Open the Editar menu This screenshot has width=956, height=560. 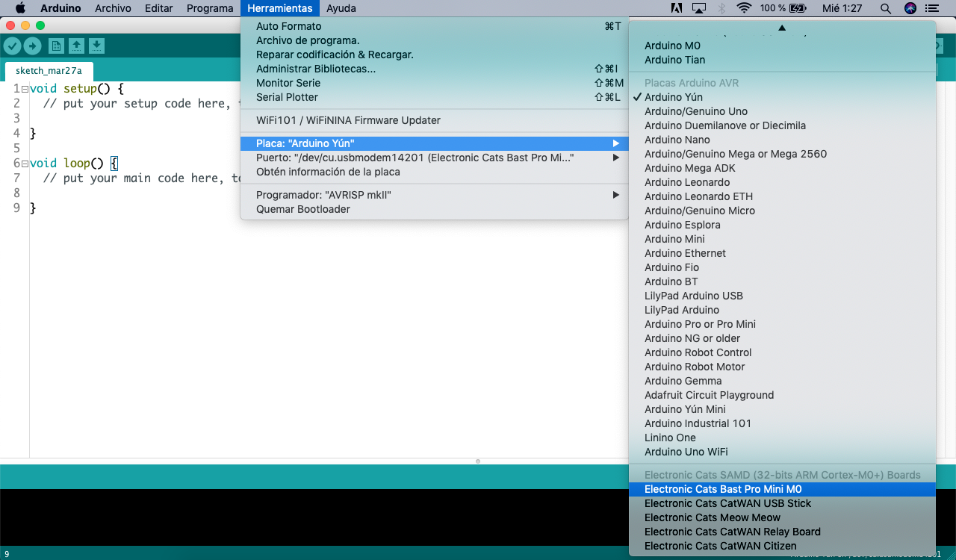(x=158, y=8)
